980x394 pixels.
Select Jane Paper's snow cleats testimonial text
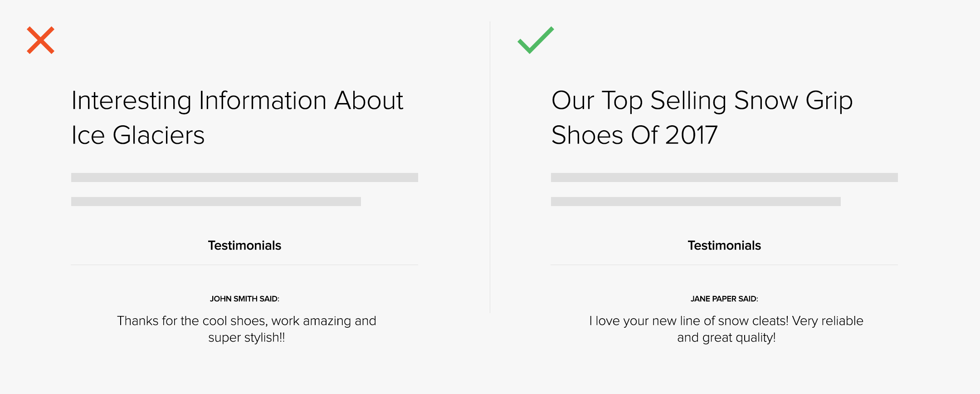pos(726,329)
